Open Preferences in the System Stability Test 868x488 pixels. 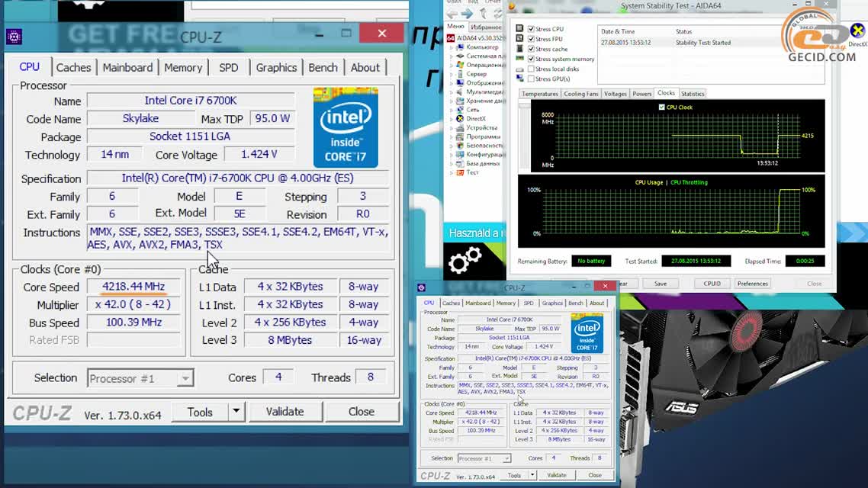point(752,284)
